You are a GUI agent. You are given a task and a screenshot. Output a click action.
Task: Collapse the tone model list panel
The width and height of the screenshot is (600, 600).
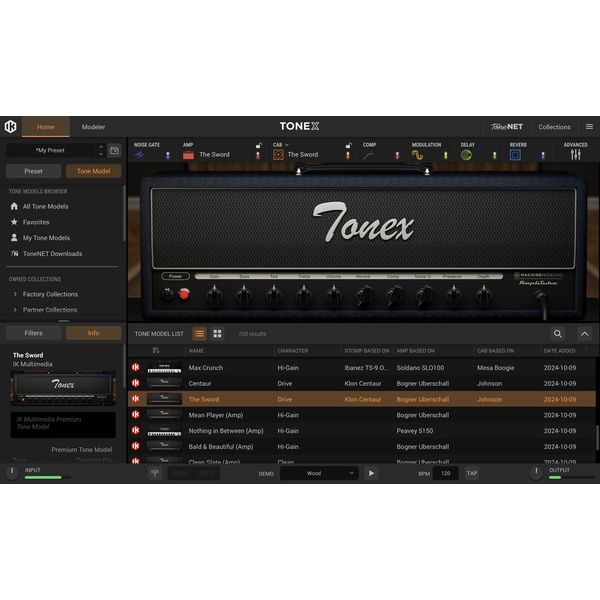pos(585,334)
